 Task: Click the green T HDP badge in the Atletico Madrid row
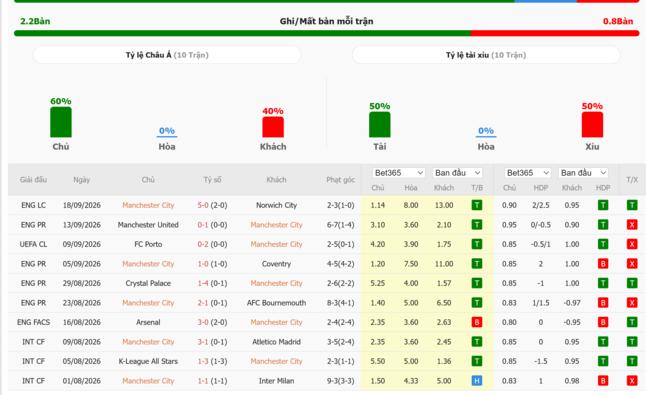(603, 341)
